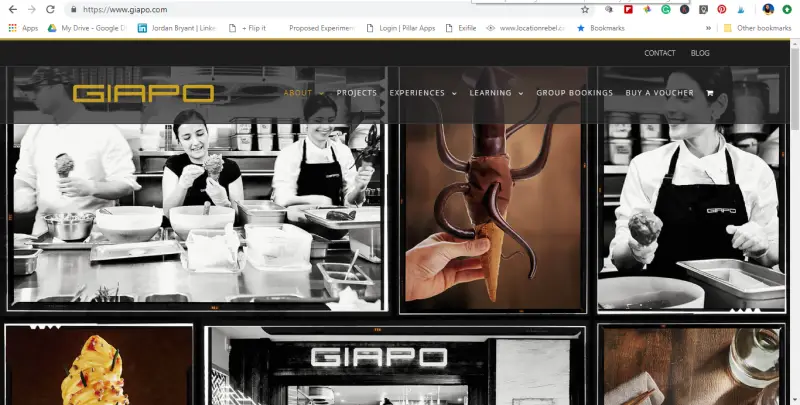Open the Other bookmarks folder
The image size is (800, 405).
(x=757, y=28)
